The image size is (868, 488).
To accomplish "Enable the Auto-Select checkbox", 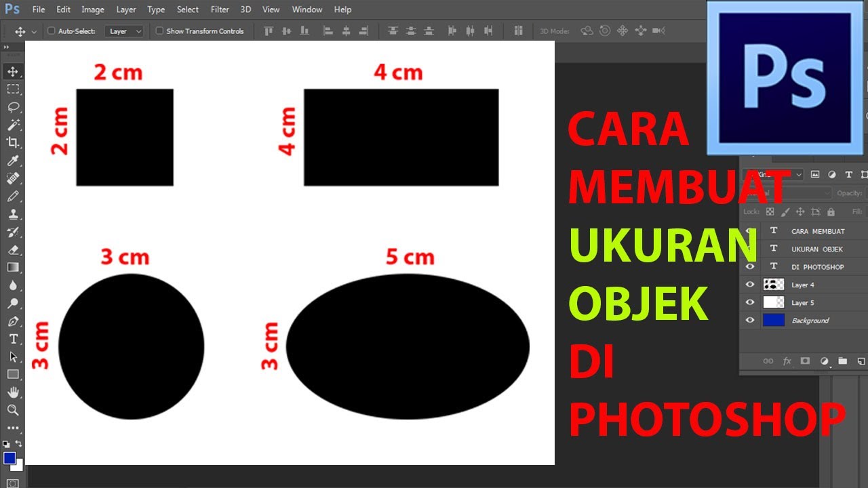I will 51,31.
